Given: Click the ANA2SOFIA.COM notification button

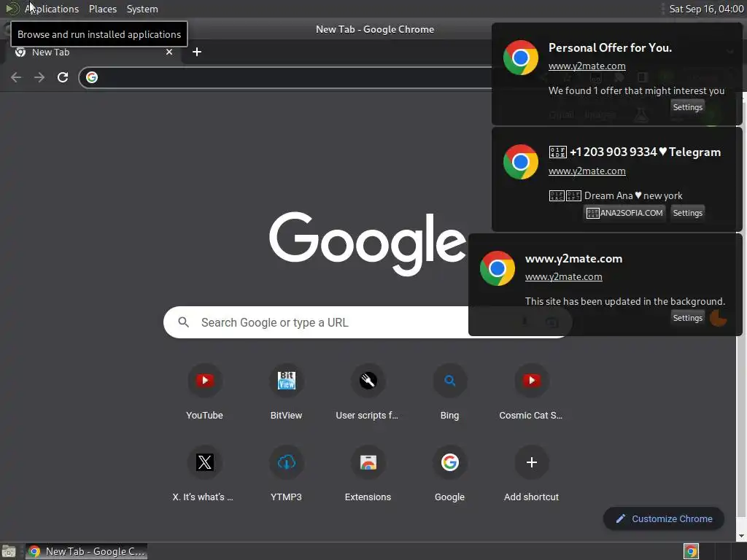Looking at the screenshot, I should (x=624, y=213).
